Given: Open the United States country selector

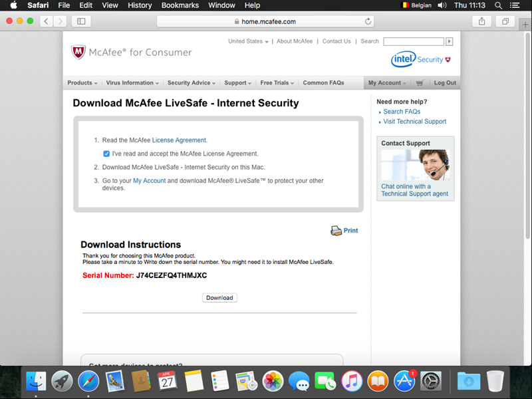Looking at the screenshot, I should click(248, 41).
